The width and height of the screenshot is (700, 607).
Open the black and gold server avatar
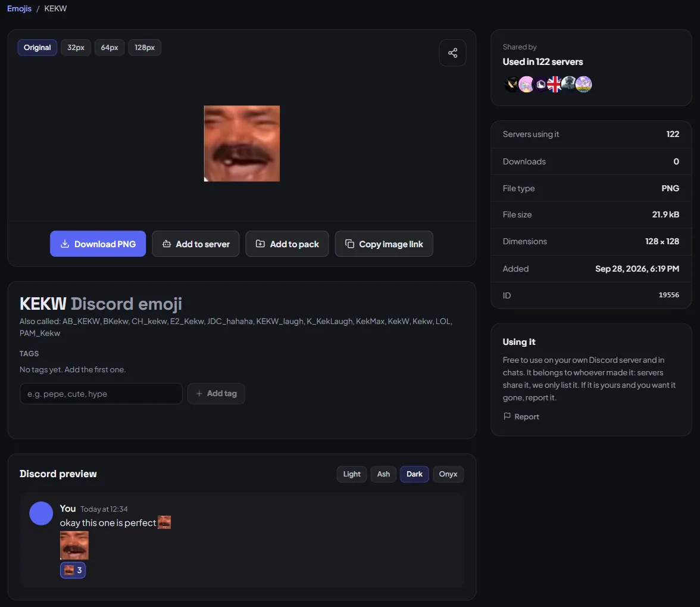[512, 84]
